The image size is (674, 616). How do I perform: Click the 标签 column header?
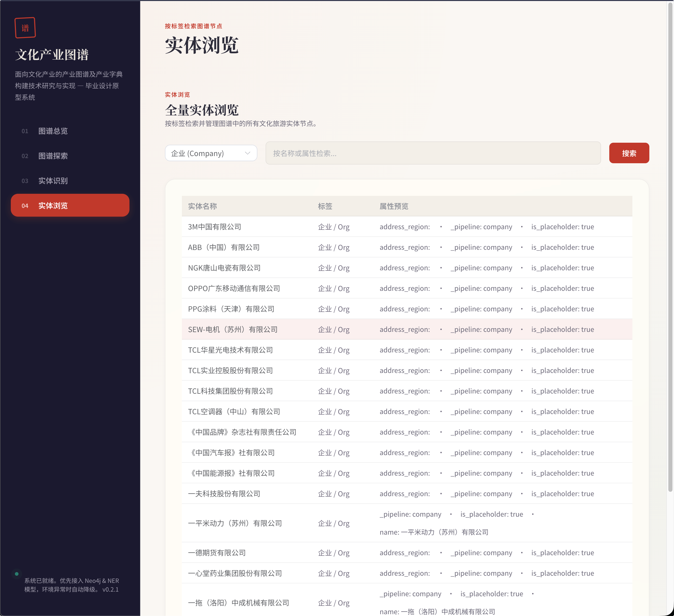(x=325, y=206)
